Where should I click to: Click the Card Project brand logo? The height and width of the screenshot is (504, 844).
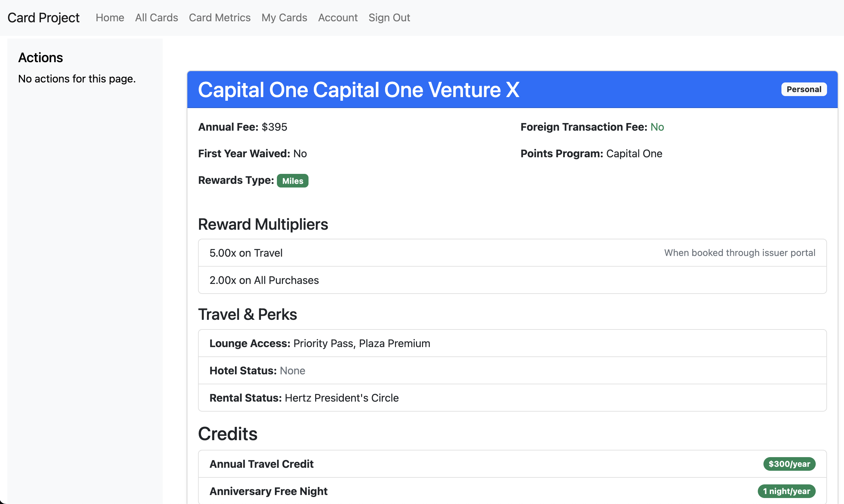point(43,18)
